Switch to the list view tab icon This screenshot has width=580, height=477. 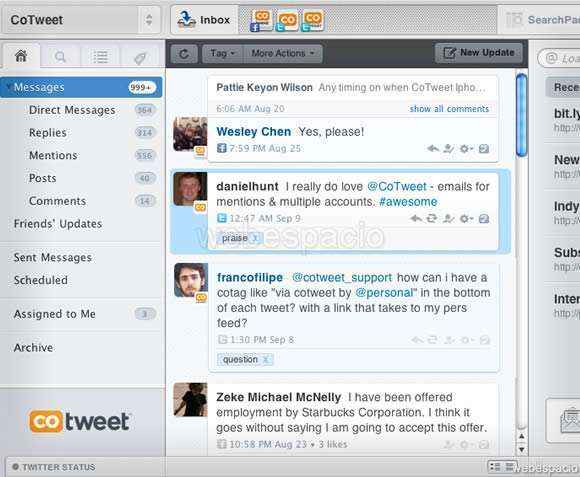[100, 57]
